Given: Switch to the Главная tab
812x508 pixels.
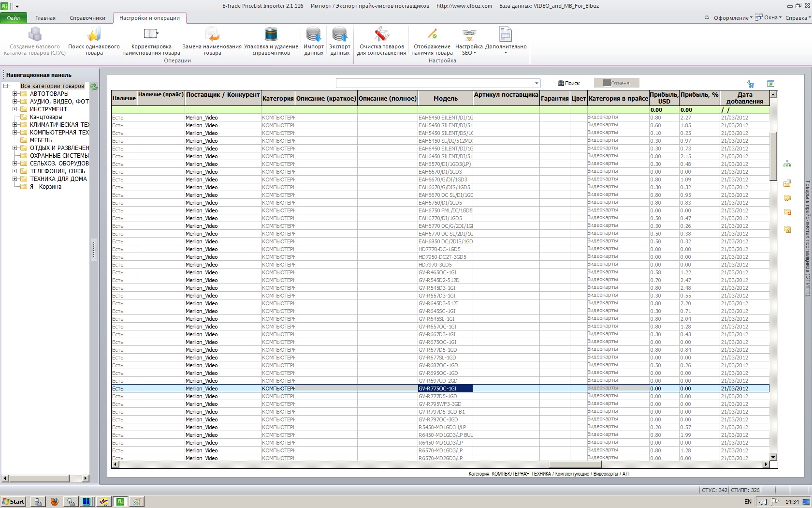Looking at the screenshot, I should coord(45,18).
